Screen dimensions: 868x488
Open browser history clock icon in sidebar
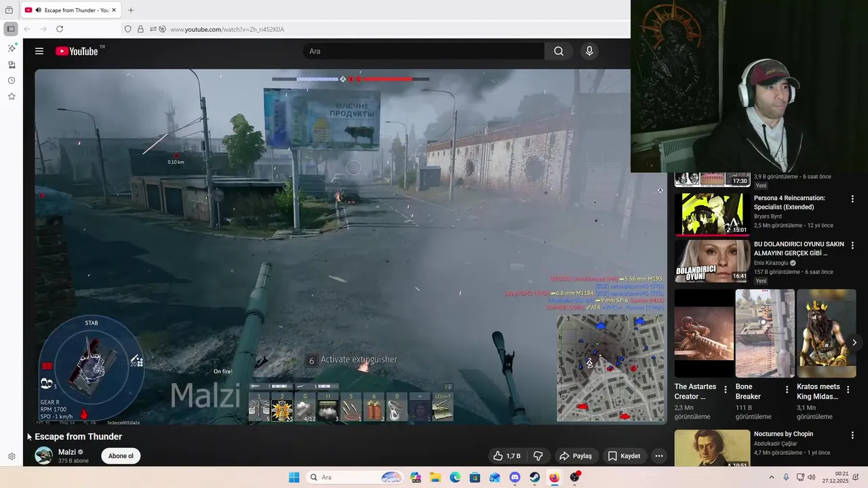coord(12,81)
